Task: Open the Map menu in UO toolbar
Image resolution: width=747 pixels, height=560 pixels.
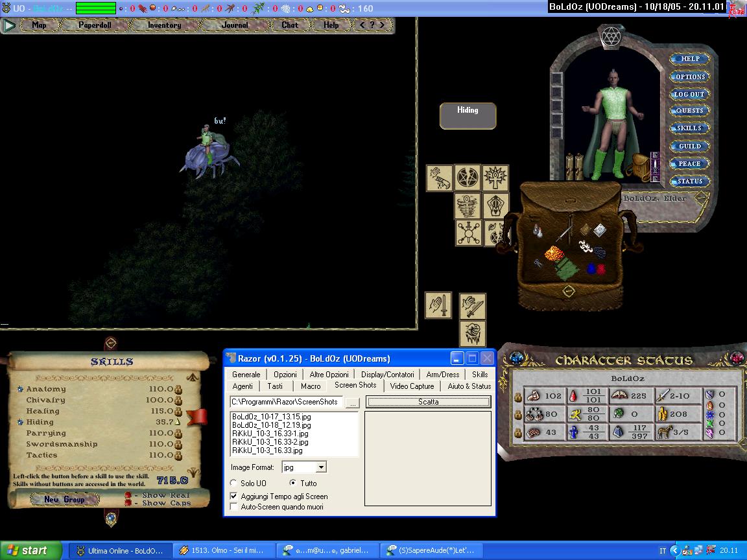Action: coord(39,25)
